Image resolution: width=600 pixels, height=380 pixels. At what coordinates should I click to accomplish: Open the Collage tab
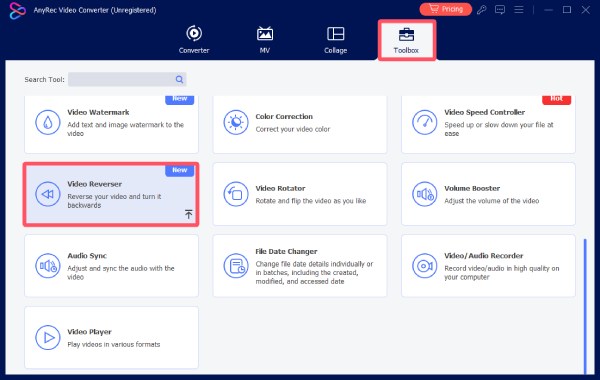pos(336,39)
